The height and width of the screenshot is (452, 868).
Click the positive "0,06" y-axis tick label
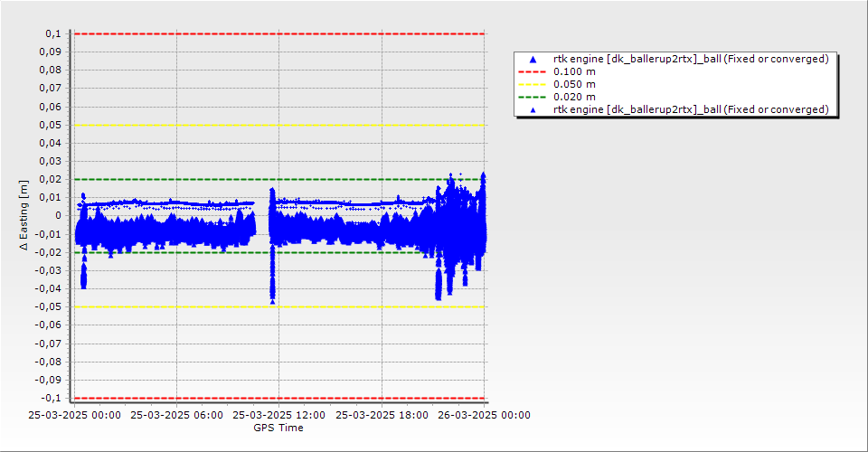coord(51,107)
